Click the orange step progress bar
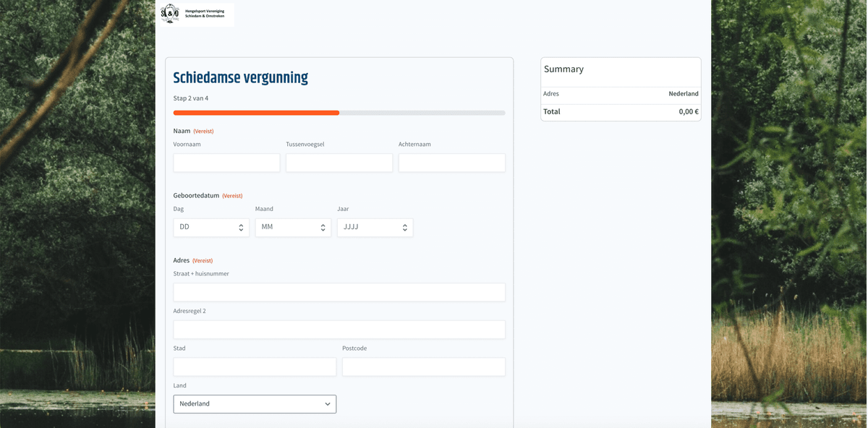This screenshot has width=868, height=428. (257, 113)
